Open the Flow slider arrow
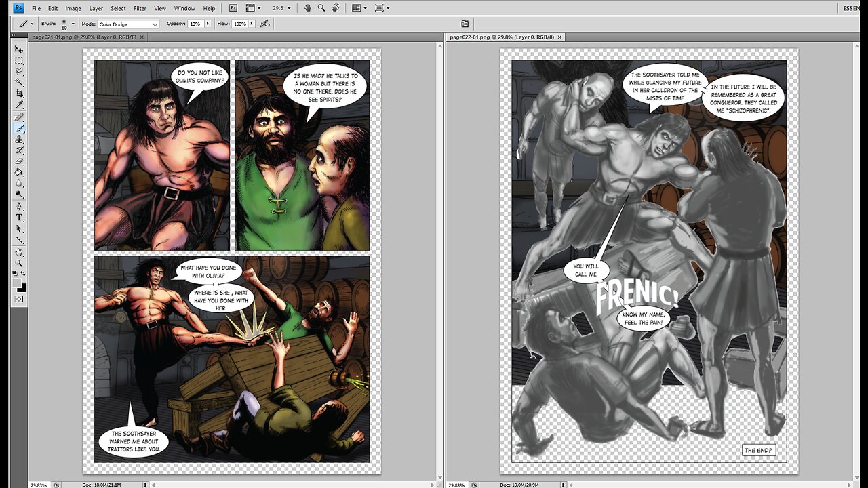Image resolution: width=868 pixels, height=488 pixels. 252,24
